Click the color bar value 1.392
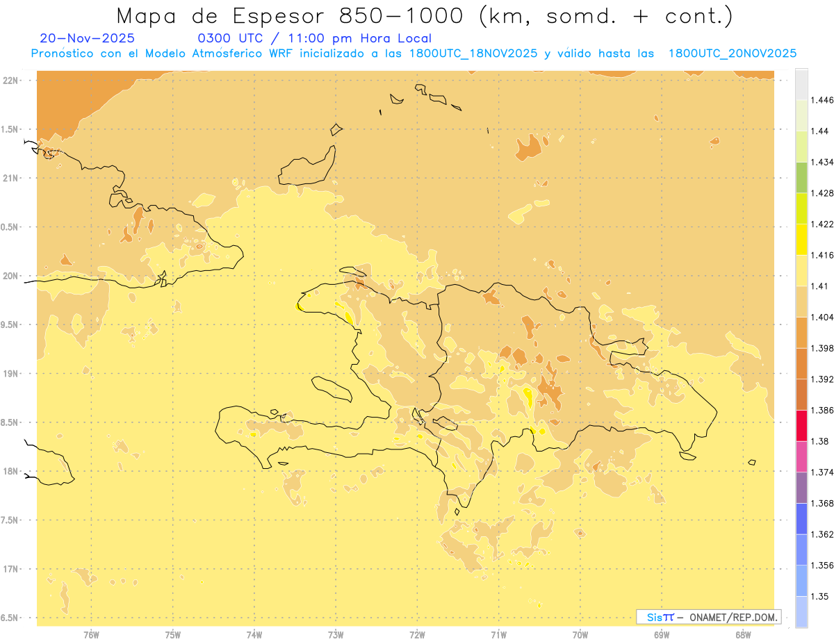This screenshot has height=644, width=834. [x=824, y=379]
